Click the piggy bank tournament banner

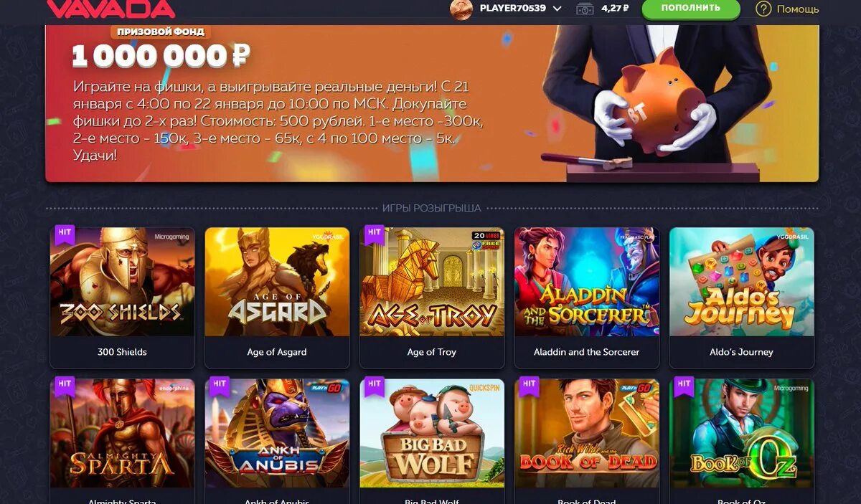point(432,103)
